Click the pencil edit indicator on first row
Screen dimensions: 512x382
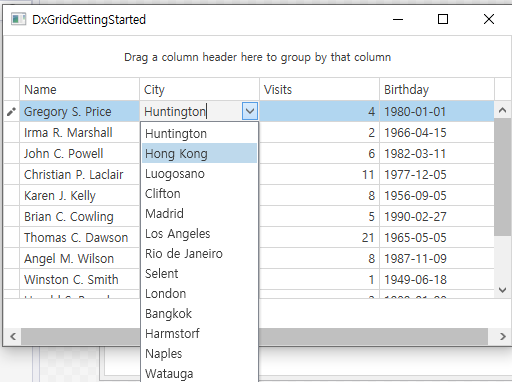tap(11, 112)
